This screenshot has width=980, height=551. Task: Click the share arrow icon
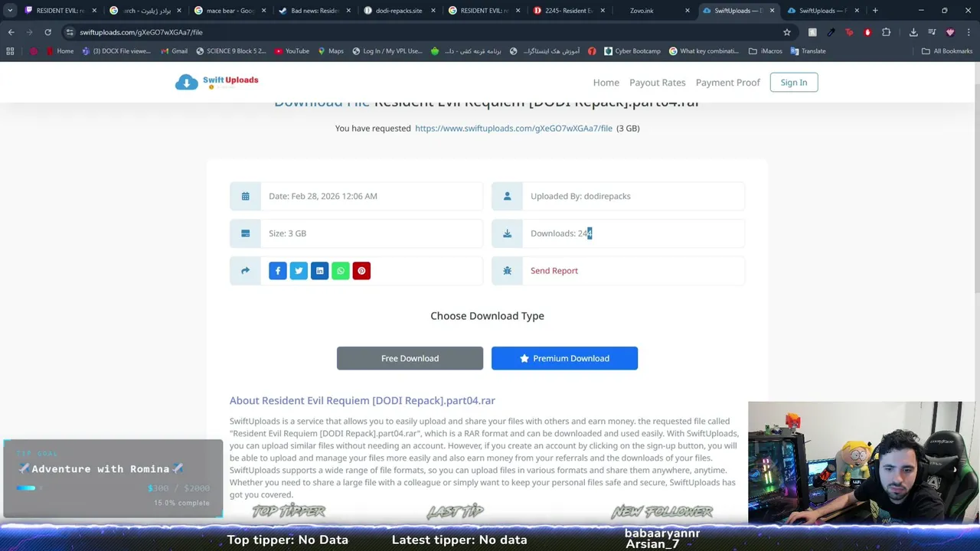(x=245, y=271)
